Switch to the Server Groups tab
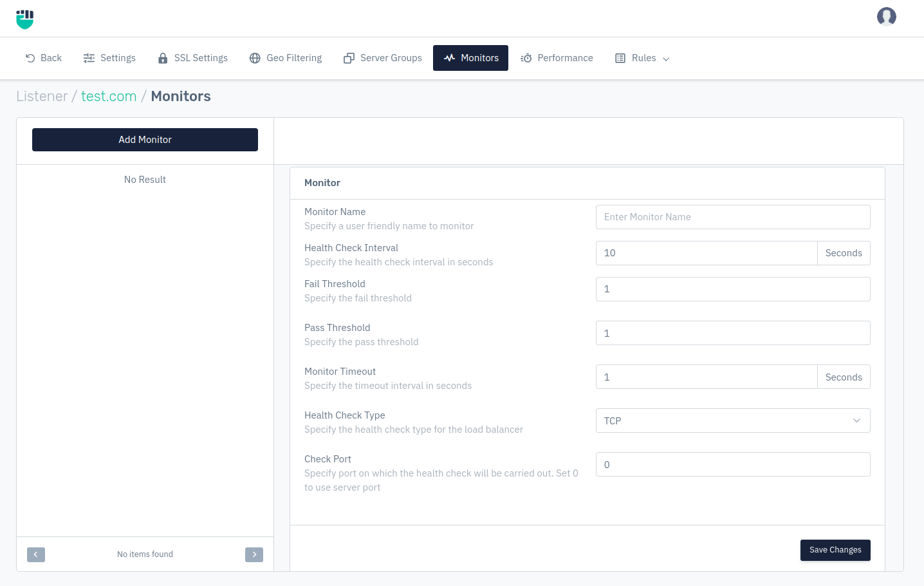Image resolution: width=924 pixels, height=586 pixels. (383, 58)
